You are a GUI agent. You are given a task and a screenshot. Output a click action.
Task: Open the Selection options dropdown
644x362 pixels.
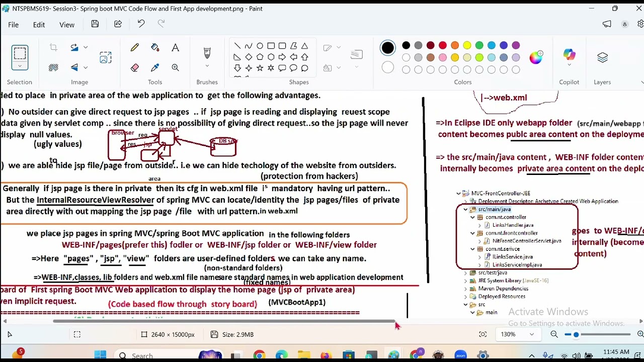(x=20, y=66)
